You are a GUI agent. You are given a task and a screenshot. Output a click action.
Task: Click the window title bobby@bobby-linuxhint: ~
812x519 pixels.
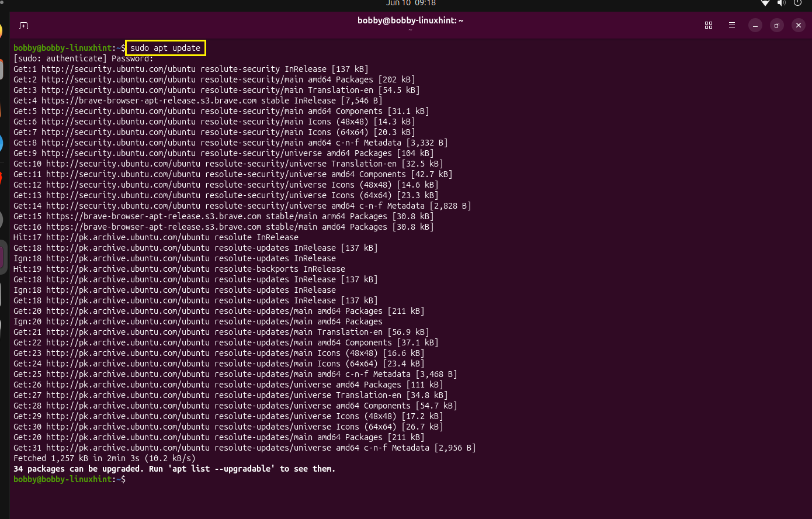410,20
